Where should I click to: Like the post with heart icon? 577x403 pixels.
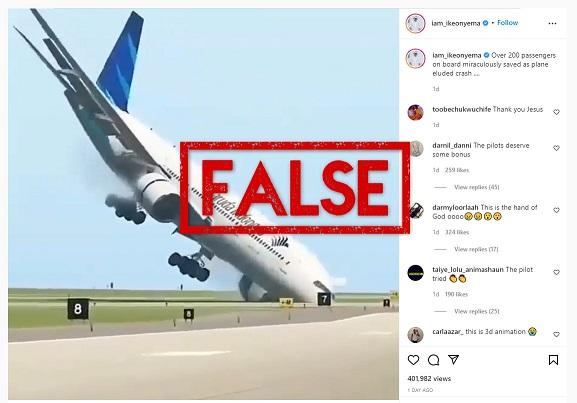point(413,360)
